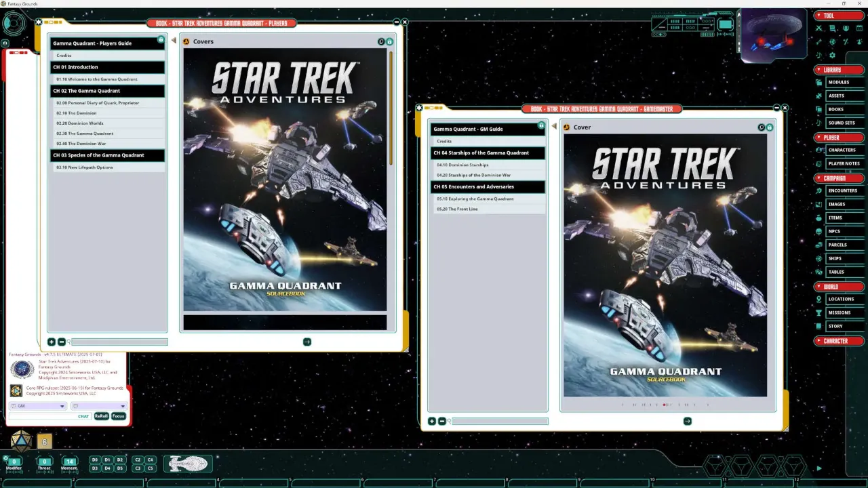Expand the CHARACTER sidebar section
Screen dimensions: 868x488
pyautogui.click(x=838, y=341)
